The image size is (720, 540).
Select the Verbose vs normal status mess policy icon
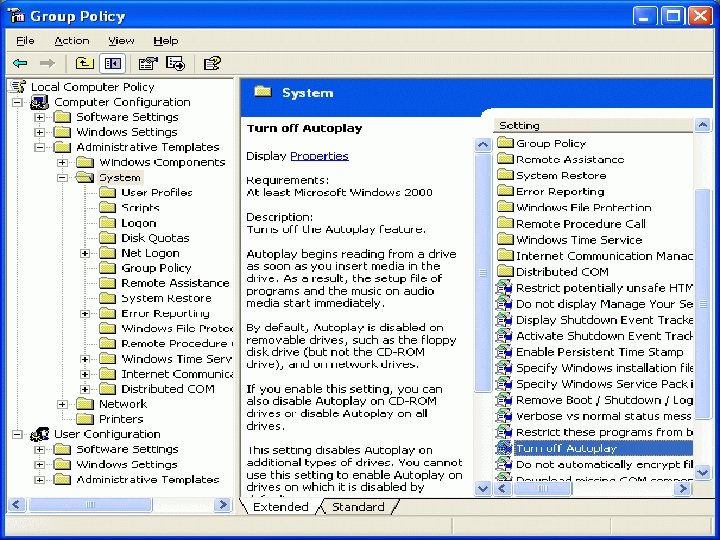504,416
